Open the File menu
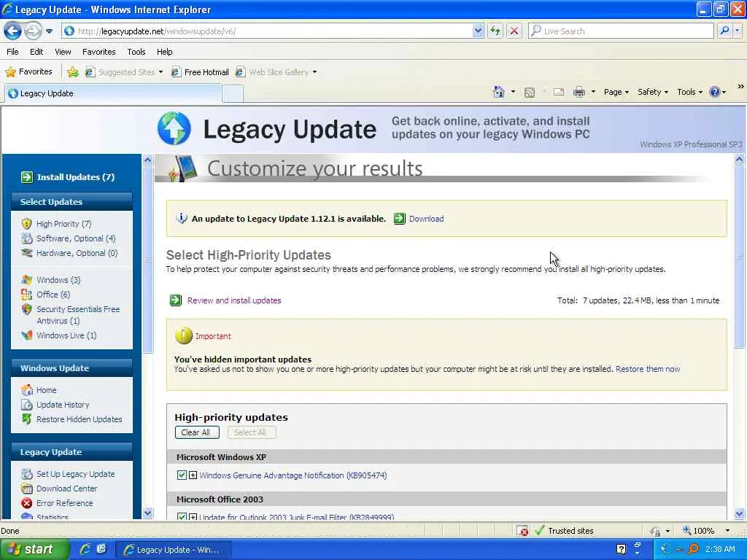Screen dimensions: 747x560 [x=12, y=52]
